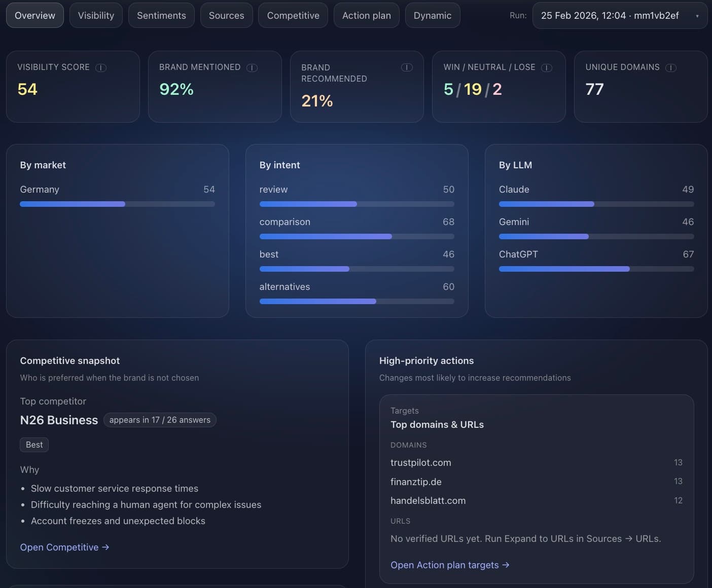Click the Open Competitive link

pyautogui.click(x=64, y=547)
